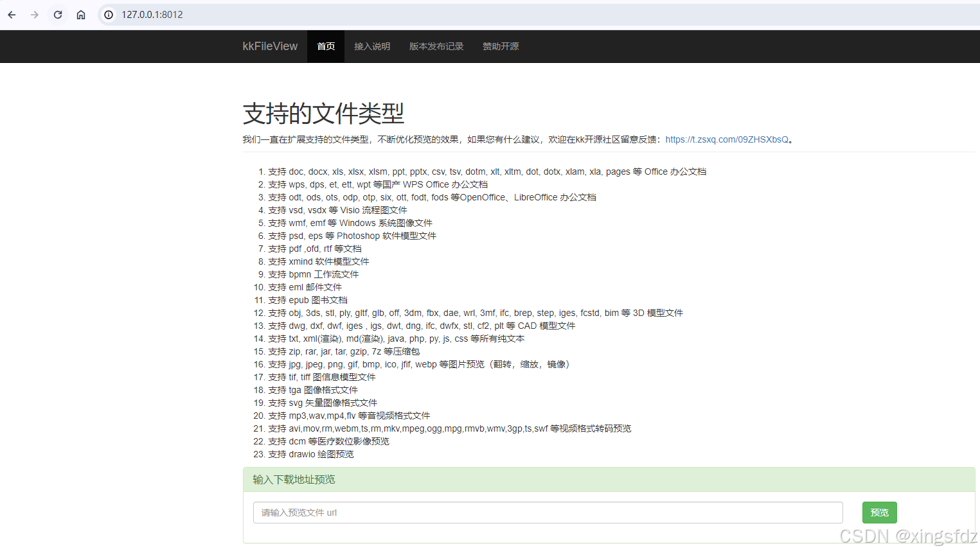This screenshot has width=980, height=553.
Task: Select list item about Office 办公文档
Action: (x=487, y=171)
